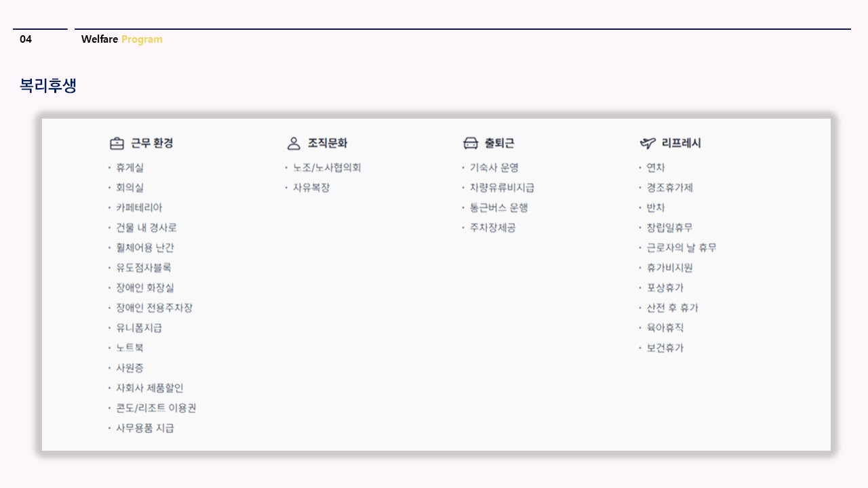This screenshot has height=488, width=868.
Task: Click the 복리후생 slide title
Action: click(x=48, y=85)
